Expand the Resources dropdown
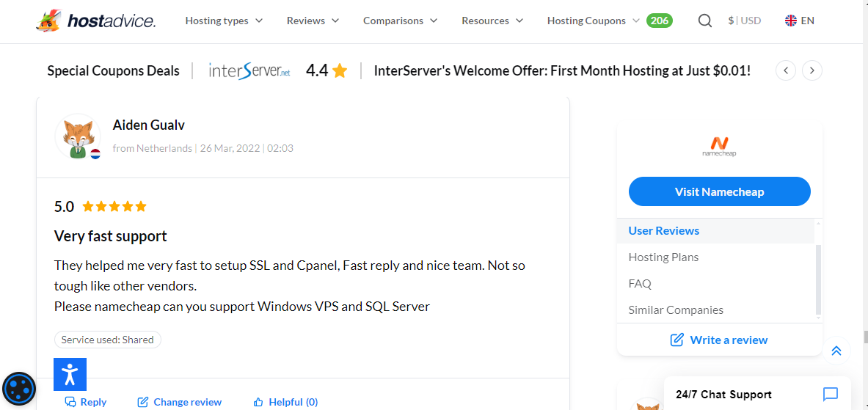 (492, 21)
